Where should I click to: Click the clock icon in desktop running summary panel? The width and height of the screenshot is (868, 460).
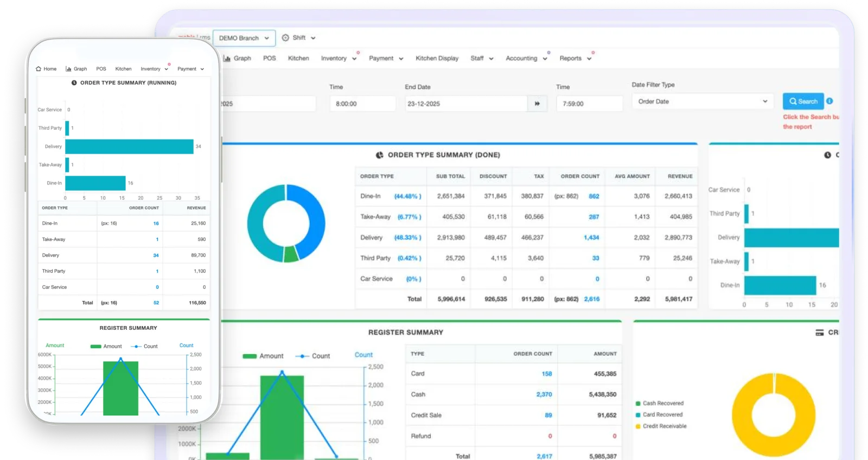point(827,155)
